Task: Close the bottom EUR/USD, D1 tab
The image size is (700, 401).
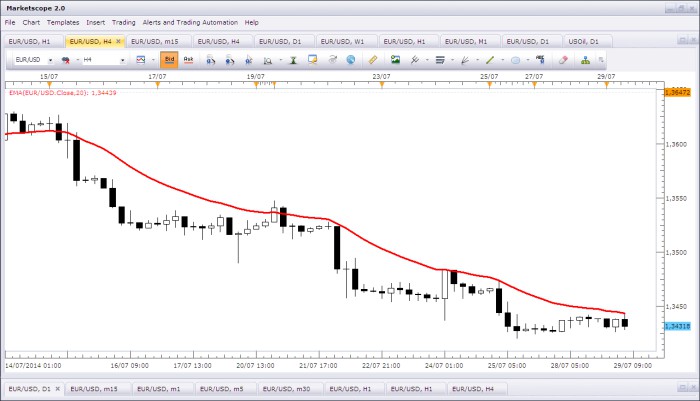Action: coord(58,389)
